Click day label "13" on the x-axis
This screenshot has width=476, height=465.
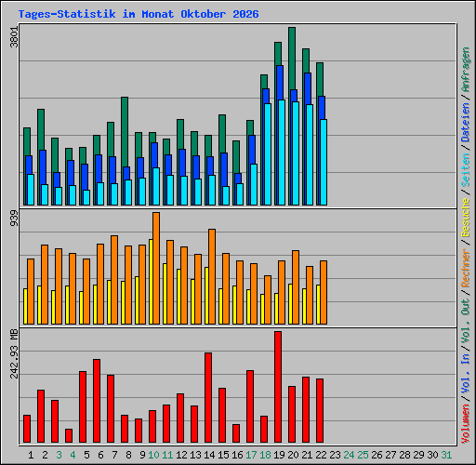[195, 455]
